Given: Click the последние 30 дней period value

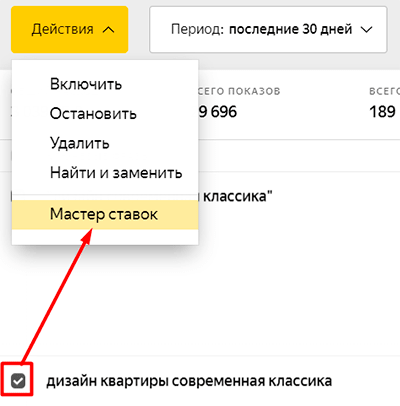Looking at the screenshot, I should point(291,29).
